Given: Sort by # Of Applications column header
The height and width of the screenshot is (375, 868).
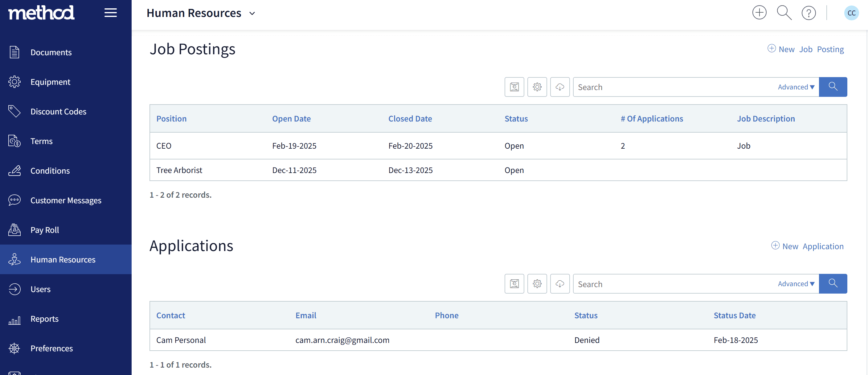Looking at the screenshot, I should tap(652, 118).
